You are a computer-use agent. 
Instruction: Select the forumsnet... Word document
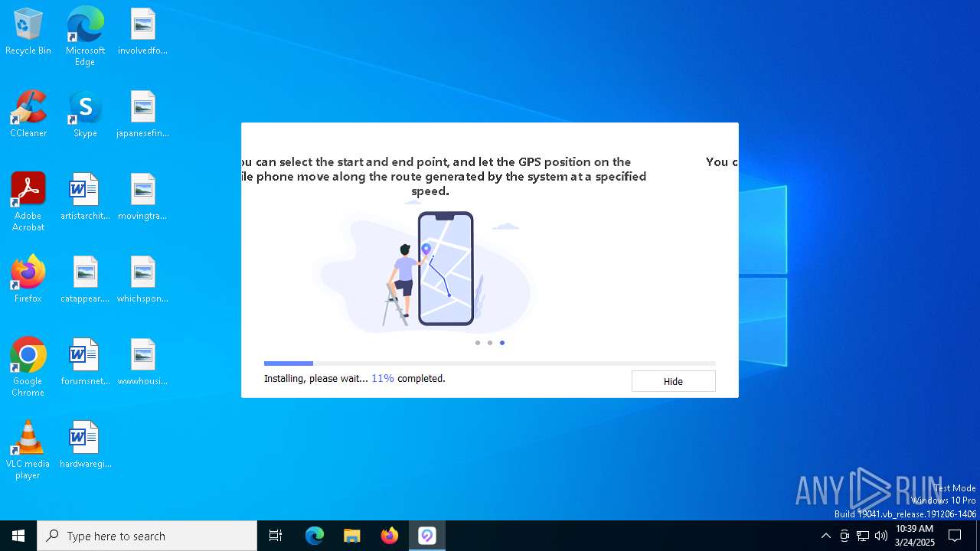[x=85, y=363]
